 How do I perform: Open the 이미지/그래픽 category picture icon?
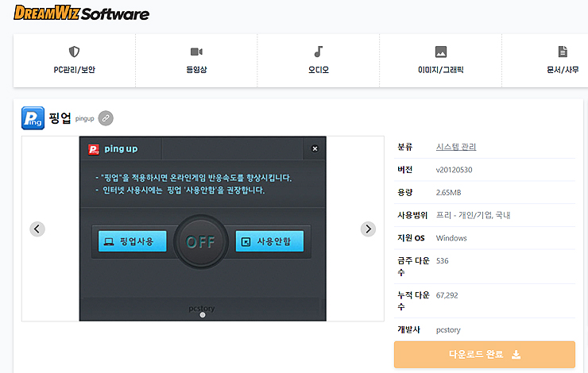click(x=441, y=52)
